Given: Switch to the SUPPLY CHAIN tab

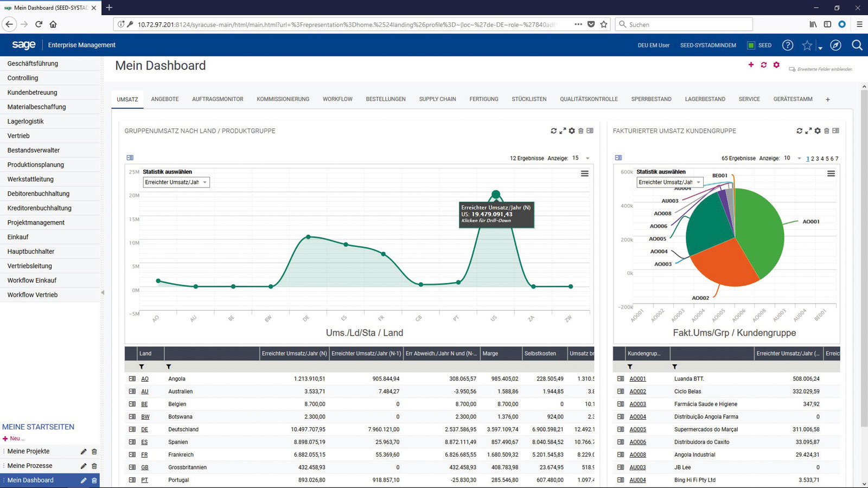Looking at the screenshot, I should (x=437, y=99).
